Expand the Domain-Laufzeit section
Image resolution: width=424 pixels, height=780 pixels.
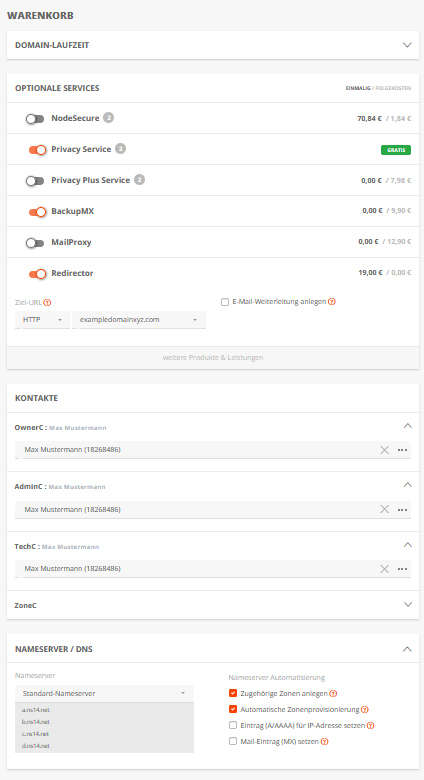pos(407,45)
